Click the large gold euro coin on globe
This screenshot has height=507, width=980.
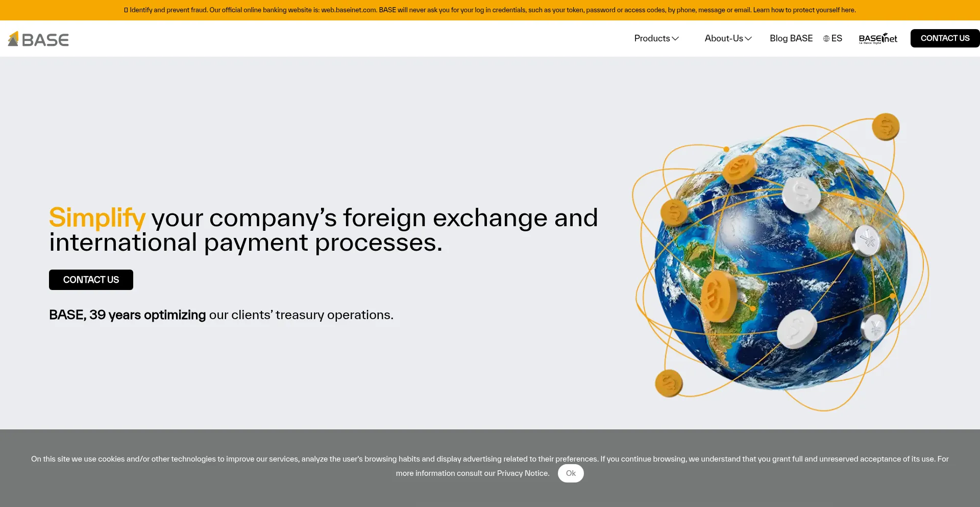coord(718,297)
